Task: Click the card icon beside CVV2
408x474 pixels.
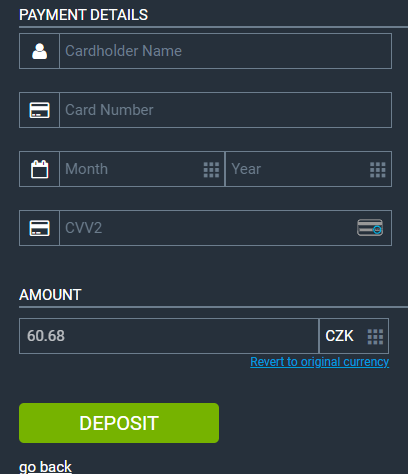Action: (x=39, y=228)
